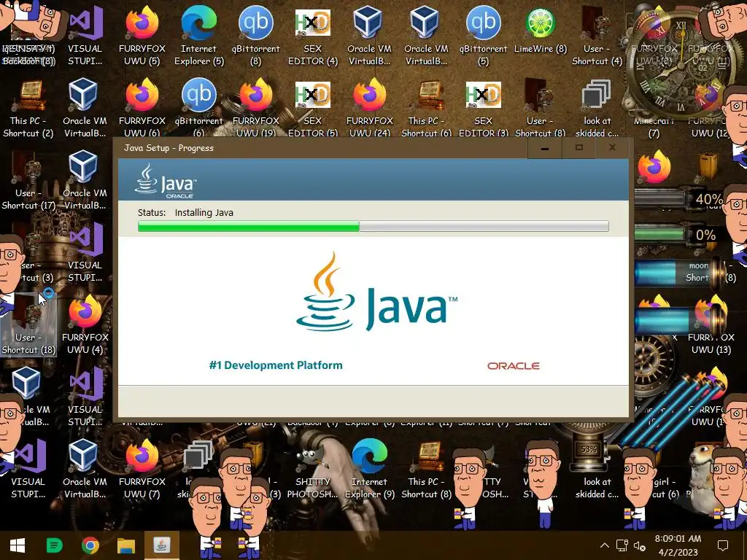Click the muted volume tray icon
Image resolution: width=747 pixels, height=560 pixels.
tap(639, 546)
